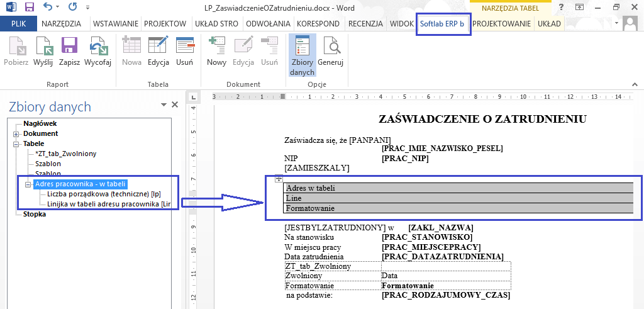Click Usuń in the Dokument group
This screenshot has height=309, width=644.
click(269, 52)
